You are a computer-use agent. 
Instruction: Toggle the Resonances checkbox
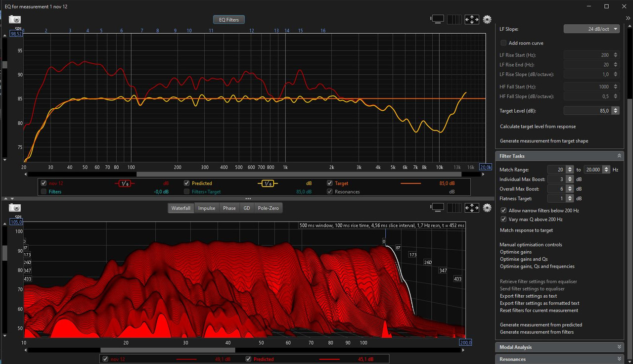pos(330,191)
